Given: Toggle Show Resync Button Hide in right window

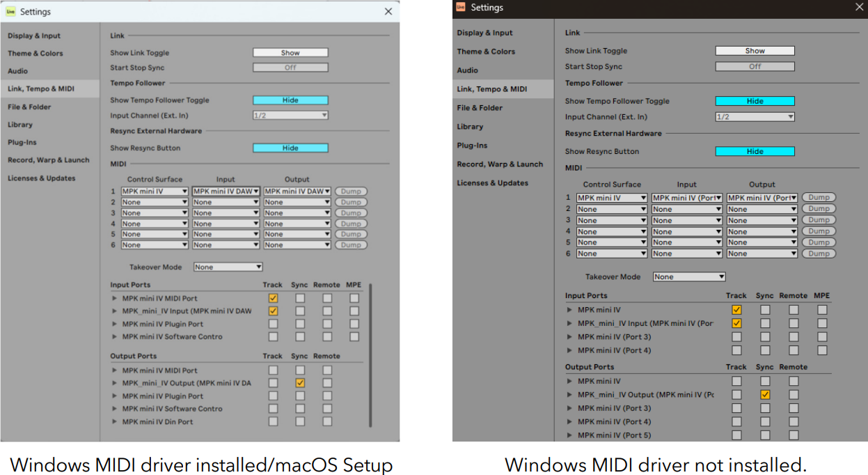Looking at the screenshot, I should pos(755,151).
